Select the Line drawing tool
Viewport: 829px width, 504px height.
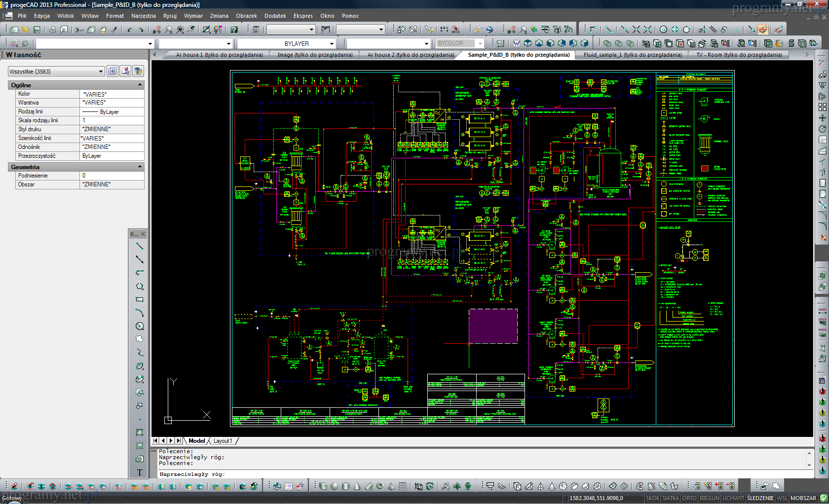tap(140, 246)
